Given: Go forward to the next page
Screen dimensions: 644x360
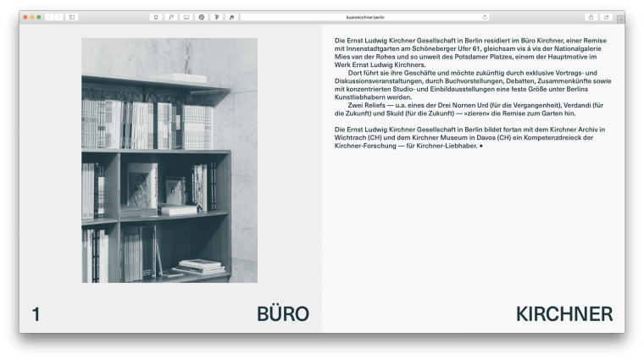Looking at the screenshot, I should (x=58, y=17).
